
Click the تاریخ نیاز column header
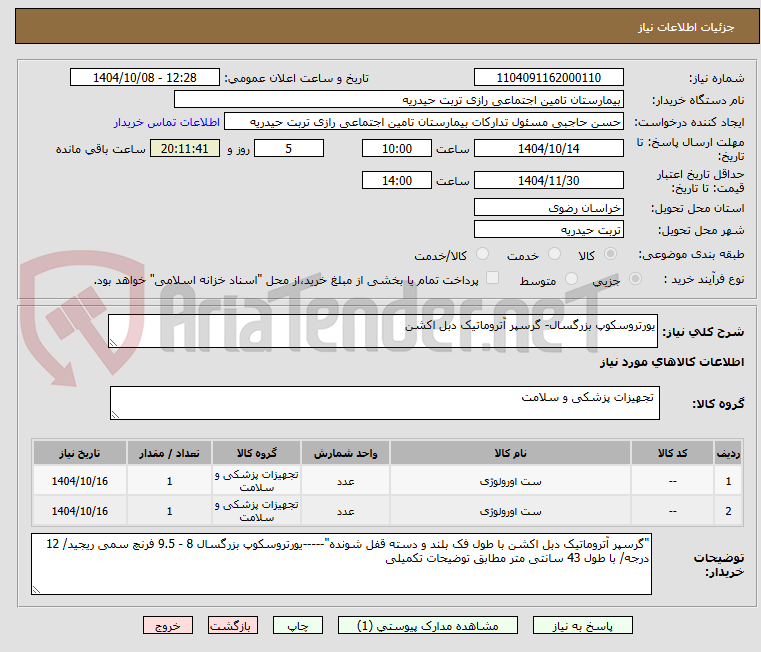pos(80,453)
